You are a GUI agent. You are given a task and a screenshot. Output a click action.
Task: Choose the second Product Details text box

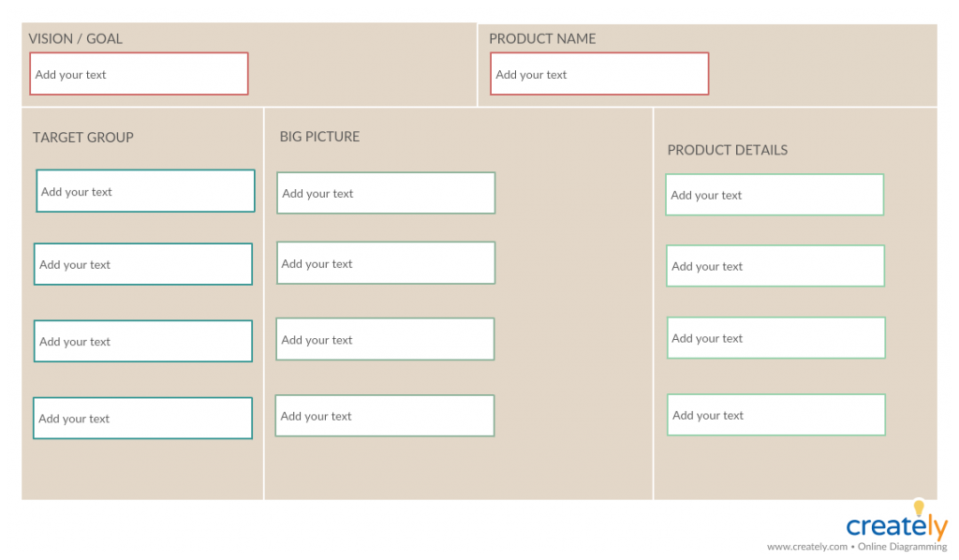(775, 266)
